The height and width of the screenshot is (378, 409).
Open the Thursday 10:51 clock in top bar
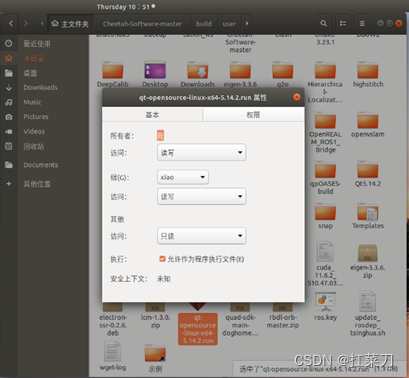tap(126, 7)
